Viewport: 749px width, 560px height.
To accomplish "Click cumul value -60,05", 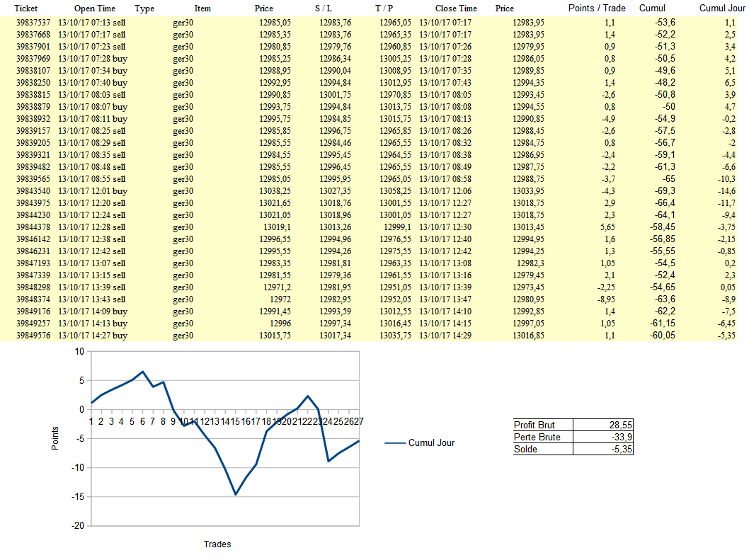I will (662, 336).
